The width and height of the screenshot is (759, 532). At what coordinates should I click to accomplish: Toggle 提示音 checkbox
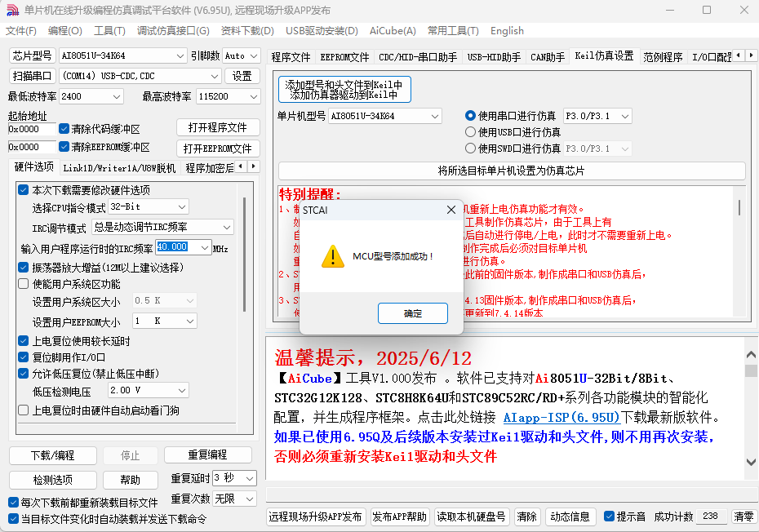click(610, 516)
